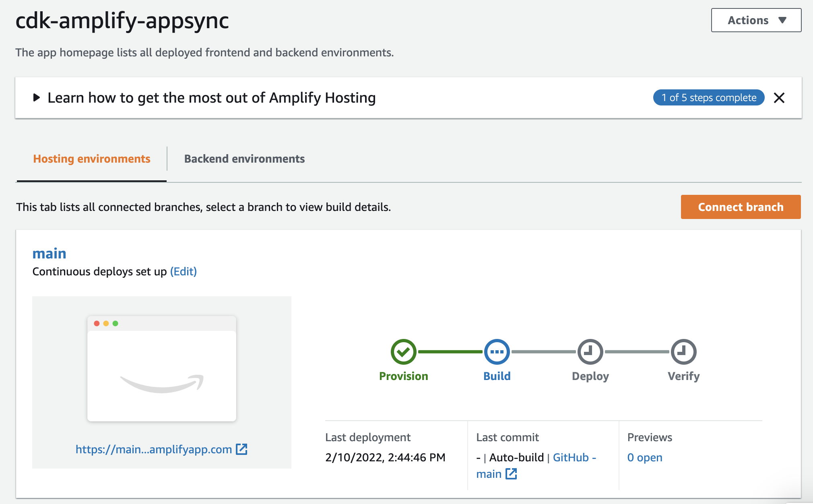Click the cdk-amplify-appsync app title
813x504 pixels.
122,21
